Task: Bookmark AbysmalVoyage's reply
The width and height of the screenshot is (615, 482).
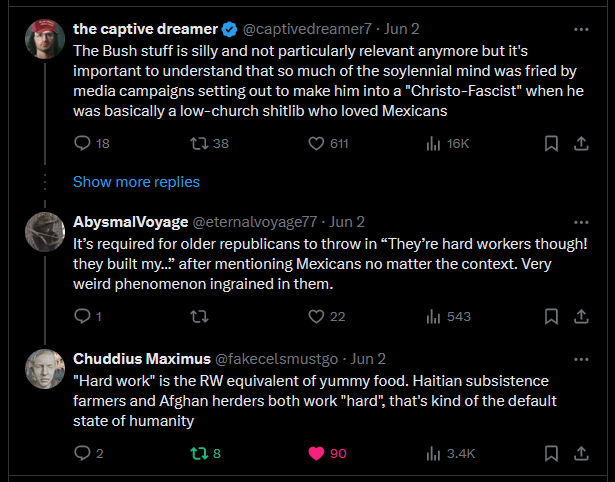Action: click(550, 317)
